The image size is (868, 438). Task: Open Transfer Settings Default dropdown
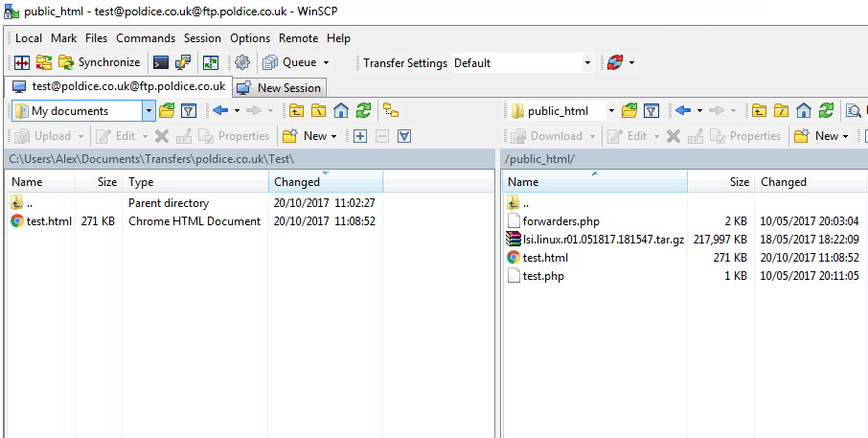pyautogui.click(x=587, y=63)
